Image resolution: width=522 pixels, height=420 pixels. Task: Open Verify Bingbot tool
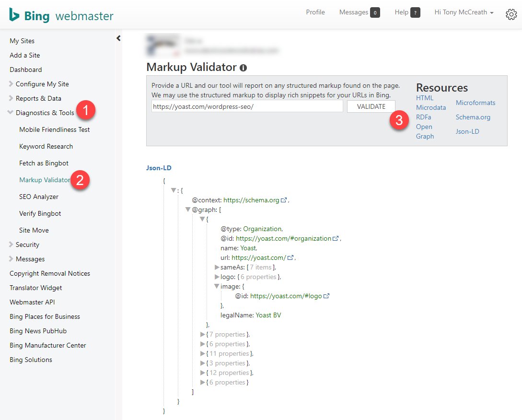(40, 213)
